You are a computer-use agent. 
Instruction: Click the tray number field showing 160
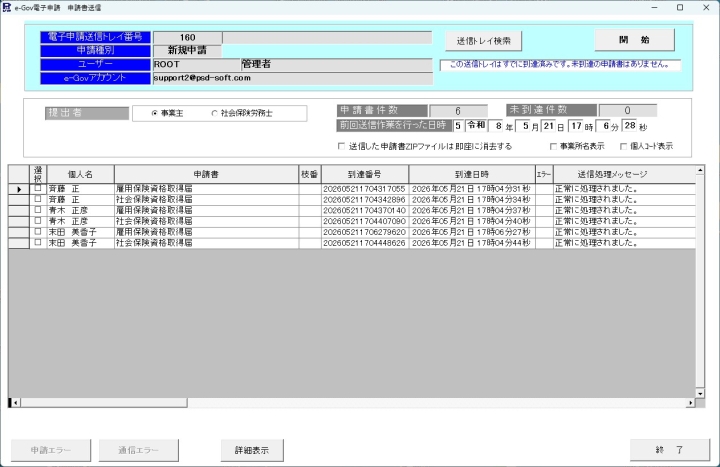tap(187, 38)
